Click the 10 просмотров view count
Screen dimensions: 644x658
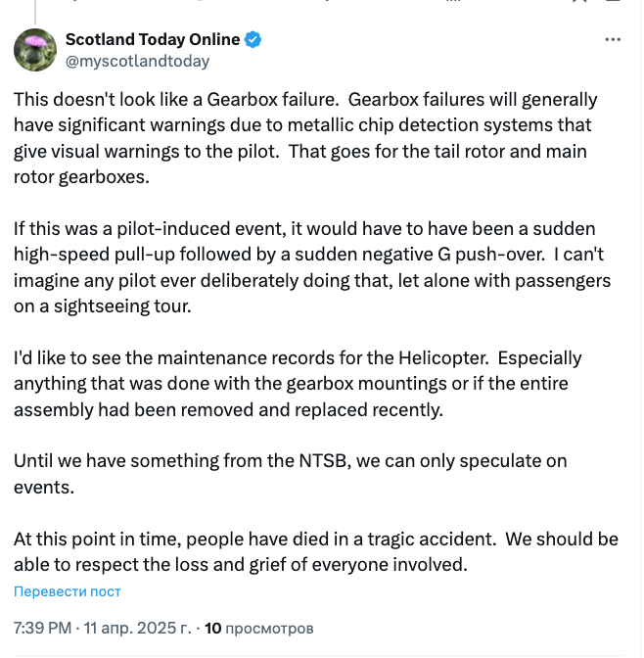click(258, 629)
